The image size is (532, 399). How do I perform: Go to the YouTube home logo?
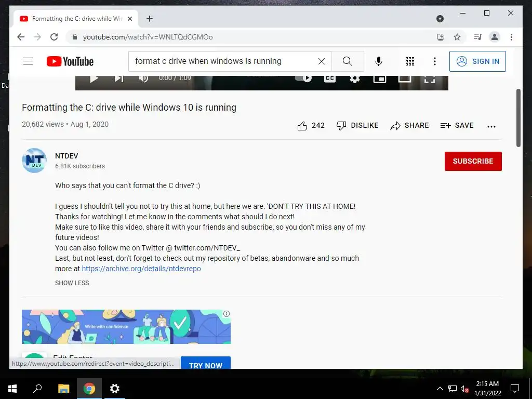point(70,61)
